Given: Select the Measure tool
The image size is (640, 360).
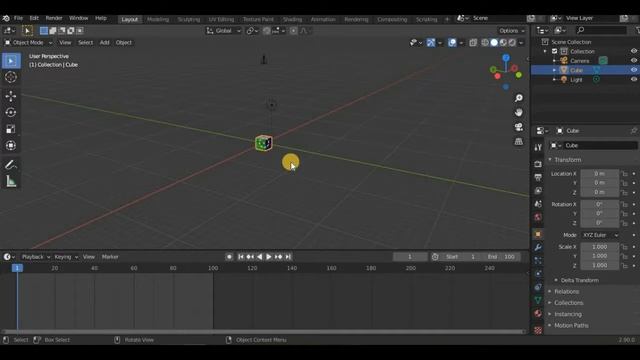Looking at the screenshot, I should (x=11, y=181).
